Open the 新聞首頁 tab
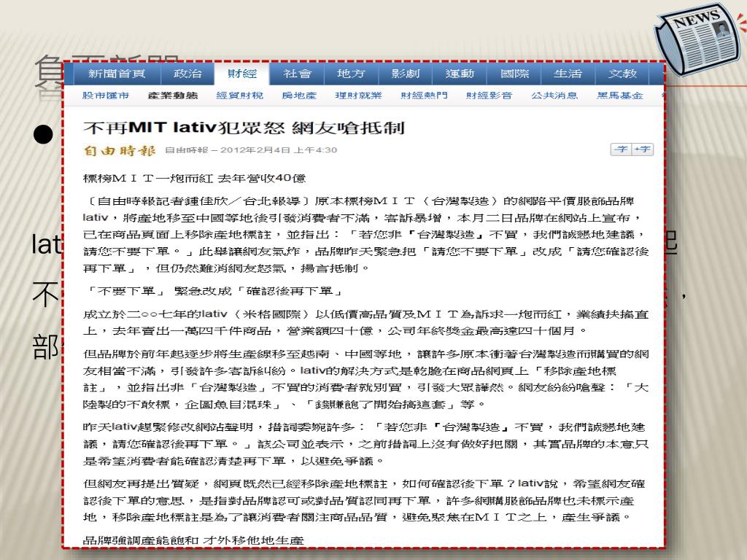The height and width of the screenshot is (560, 747). (117, 74)
